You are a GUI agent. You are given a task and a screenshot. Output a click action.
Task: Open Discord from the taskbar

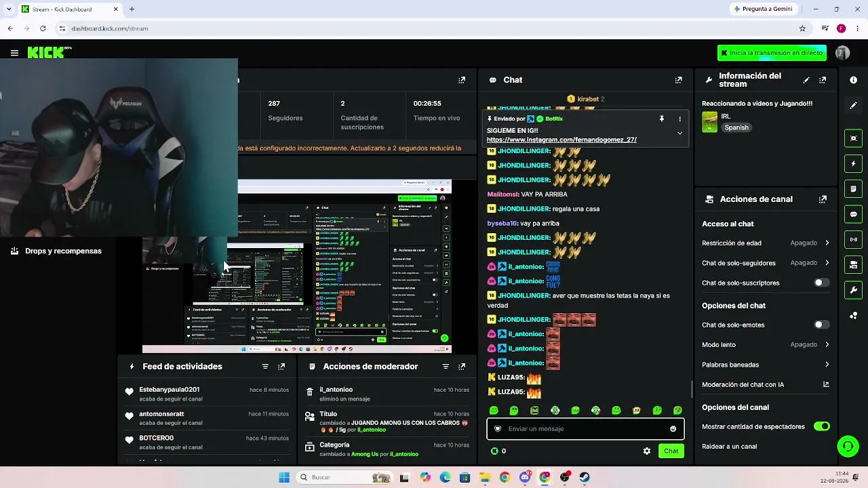524,477
